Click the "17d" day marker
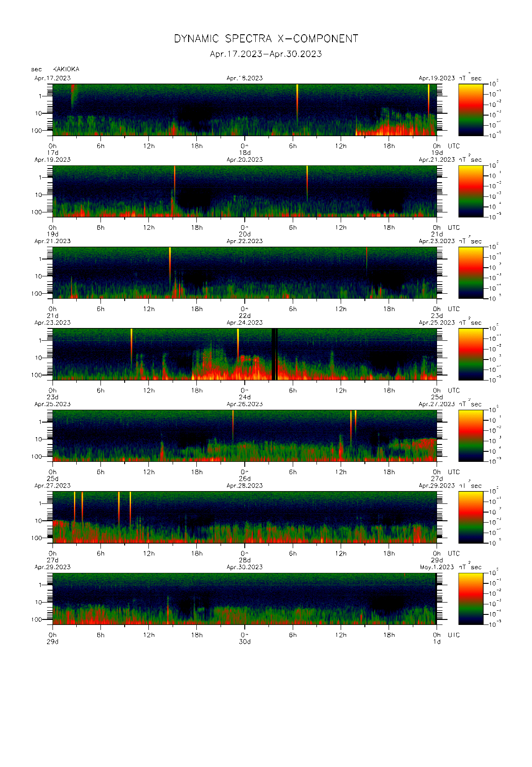This screenshot has width=532, height=767. pyautogui.click(x=53, y=153)
